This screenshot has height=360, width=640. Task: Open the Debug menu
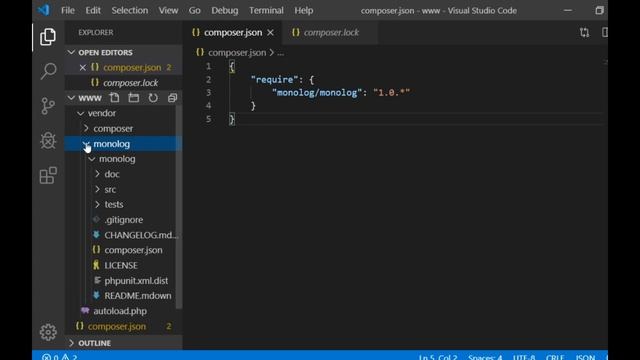pos(224,10)
